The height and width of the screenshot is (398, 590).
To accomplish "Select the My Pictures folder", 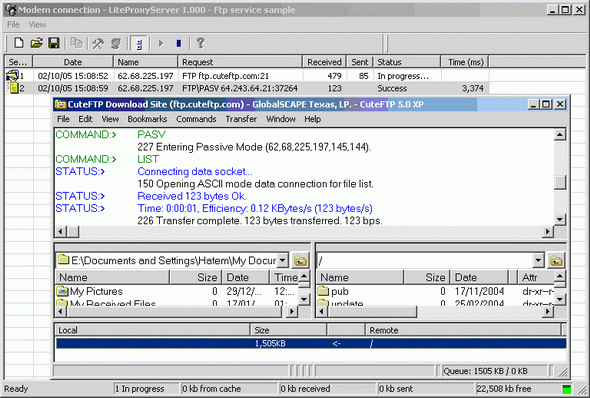I will point(90,292).
